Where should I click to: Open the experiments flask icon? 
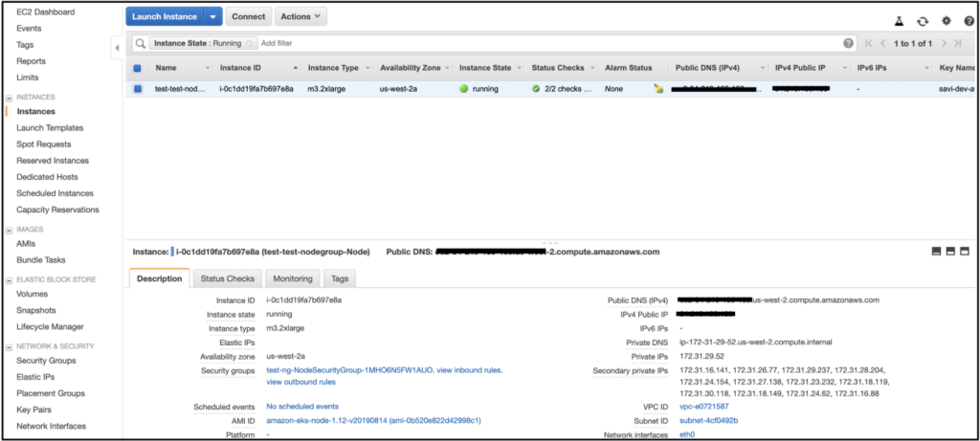pyautogui.click(x=900, y=21)
